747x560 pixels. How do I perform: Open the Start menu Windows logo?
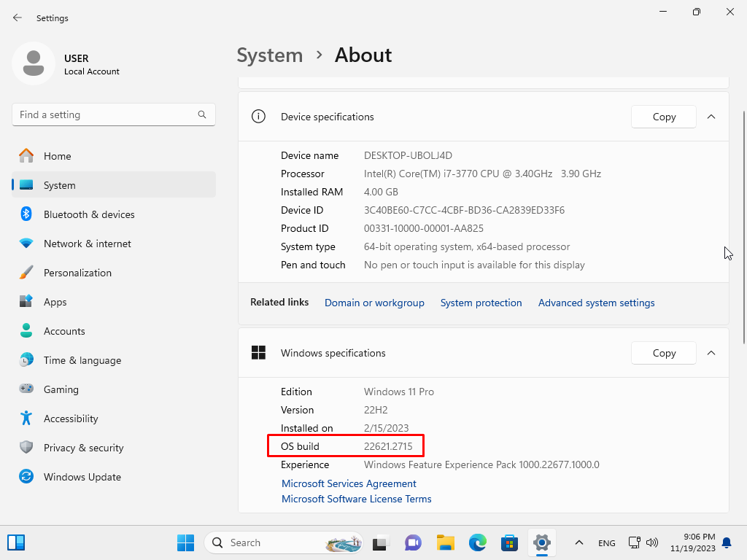[x=185, y=542]
